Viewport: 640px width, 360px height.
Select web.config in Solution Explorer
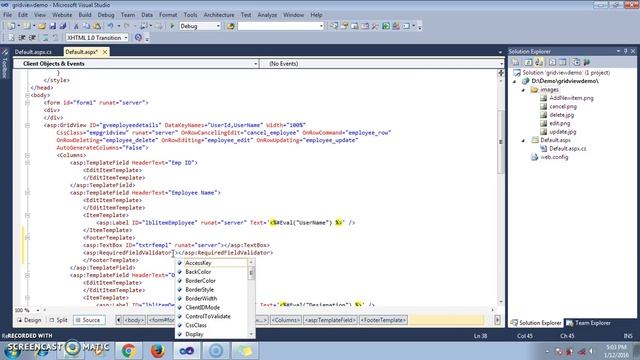click(554, 157)
